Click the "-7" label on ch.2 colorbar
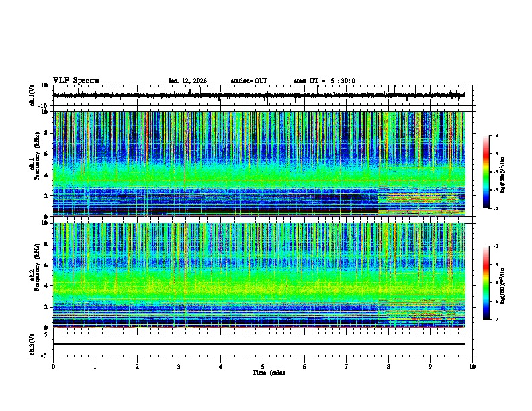The width and height of the screenshot is (532, 411). 495,319
